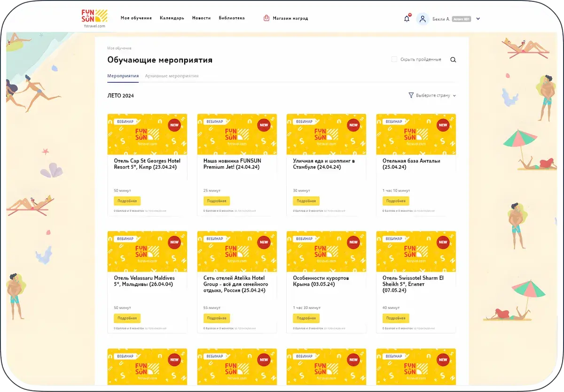The width and height of the screenshot is (564, 392).
Task: Open the Магазин наград rewards icon
Action: pyautogui.click(x=266, y=18)
